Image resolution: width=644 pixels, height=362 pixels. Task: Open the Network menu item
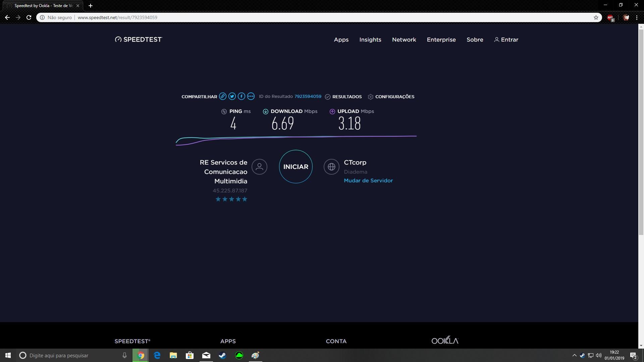[404, 40]
